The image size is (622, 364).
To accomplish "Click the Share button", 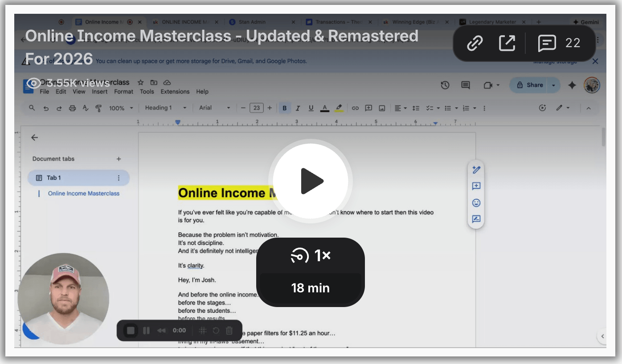I will (529, 85).
